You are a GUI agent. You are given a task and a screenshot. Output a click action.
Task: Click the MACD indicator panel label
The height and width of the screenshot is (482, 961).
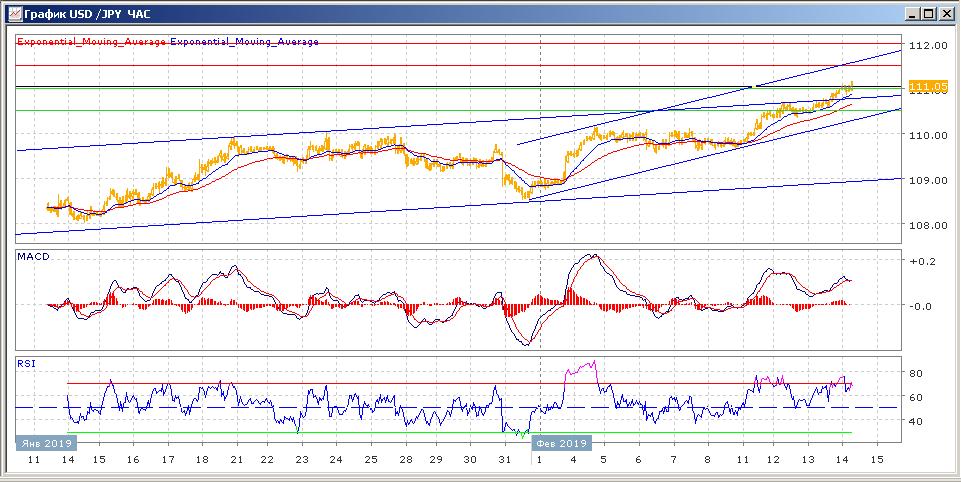[33, 257]
